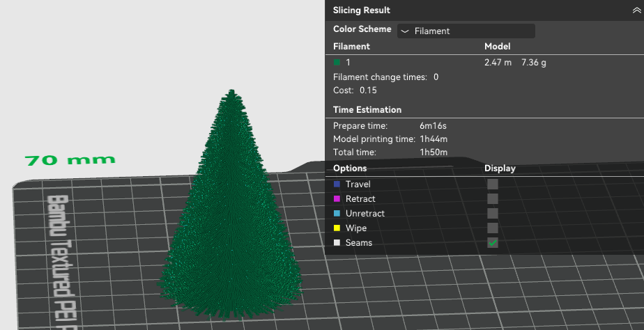The width and height of the screenshot is (644, 330).
Task: Click the Color Scheme label
Action: click(x=362, y=29)
